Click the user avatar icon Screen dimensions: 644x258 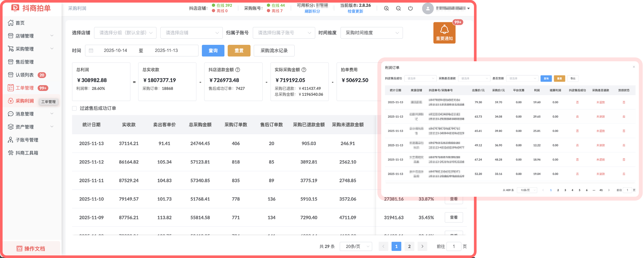point(428,8)
